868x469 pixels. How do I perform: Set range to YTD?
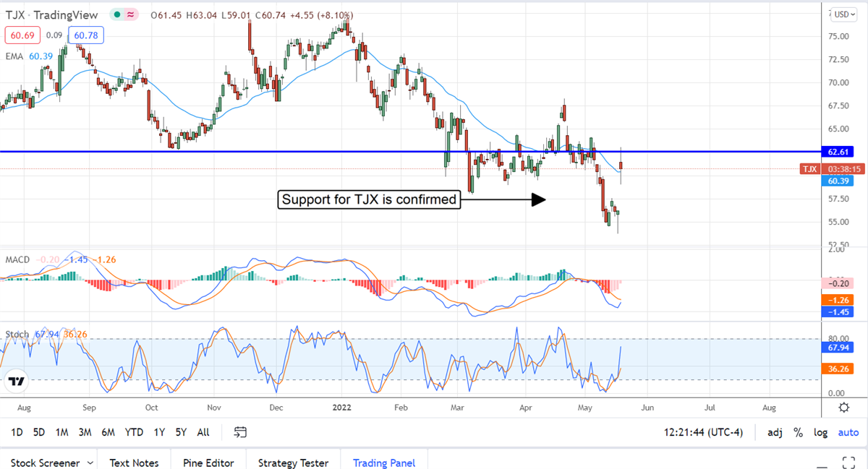134,432
